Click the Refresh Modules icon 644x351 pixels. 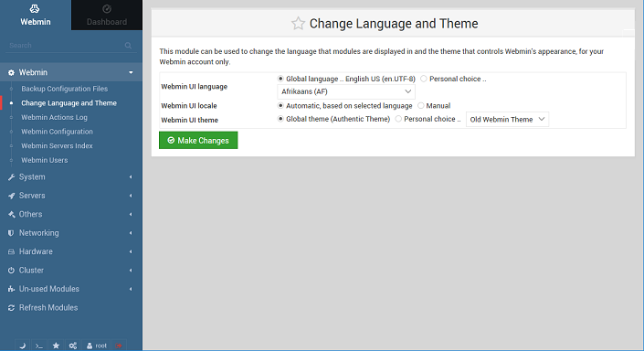coord(11,308)
